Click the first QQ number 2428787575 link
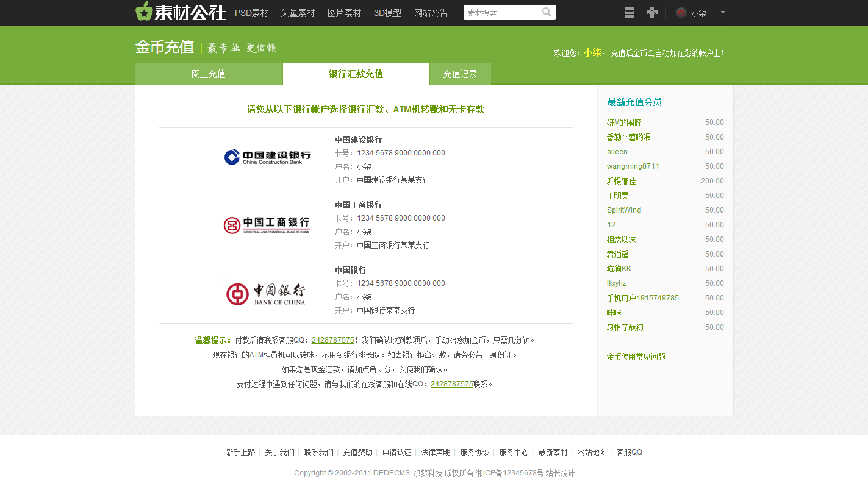This screenshot has width=868, height=501. [333, 340]
